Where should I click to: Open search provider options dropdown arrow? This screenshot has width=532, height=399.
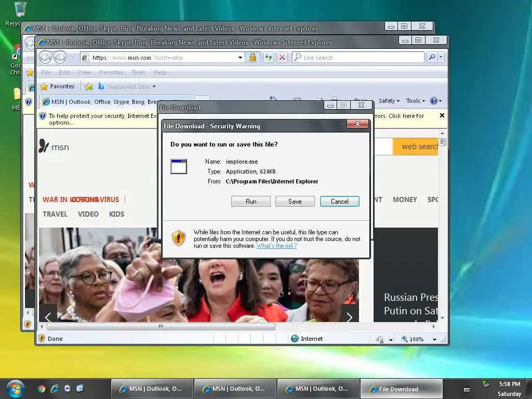(441, 57)
